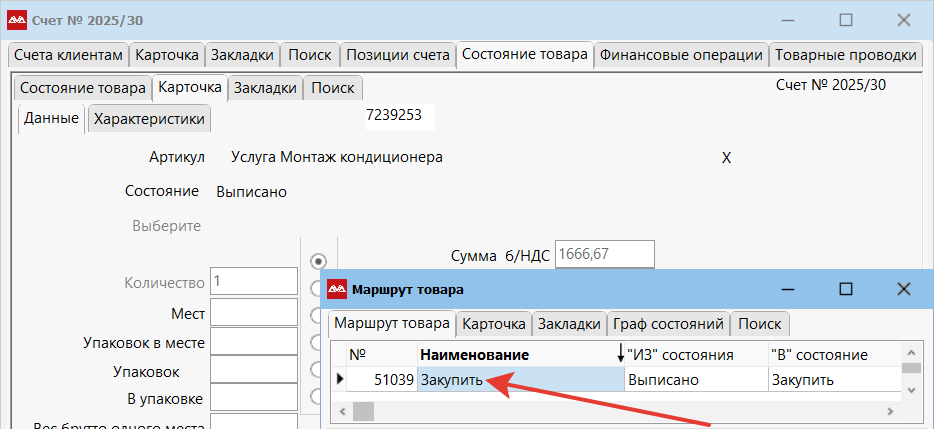The height and width of the screenshot is (429, 934).
Task: Minimize the Маршрут товара window
Action: [x=788, y=289]
